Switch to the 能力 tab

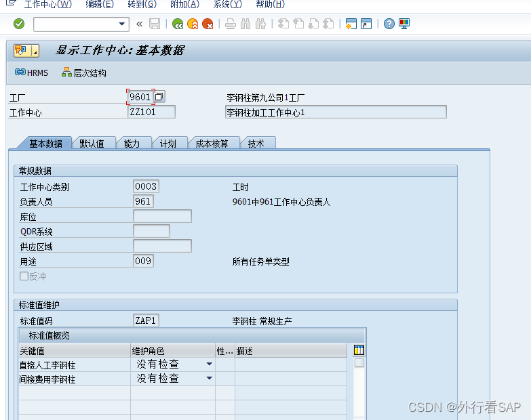132,144
